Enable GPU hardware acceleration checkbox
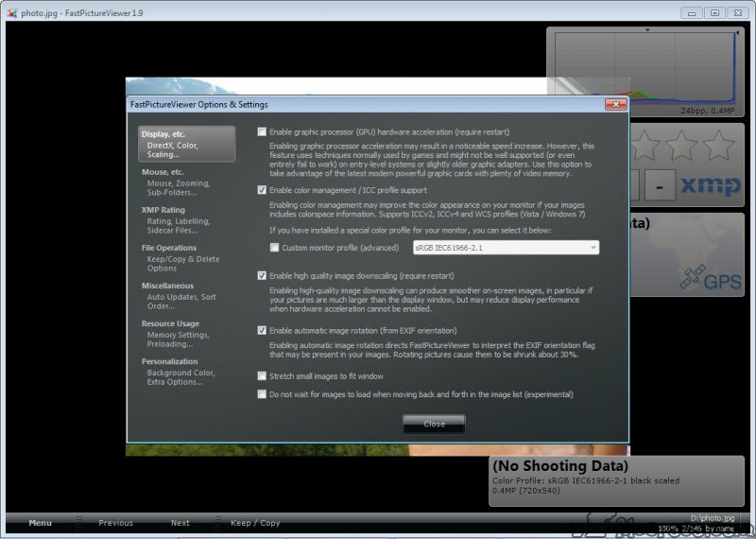This screenshot has height=539, width=756. [263, 132]
